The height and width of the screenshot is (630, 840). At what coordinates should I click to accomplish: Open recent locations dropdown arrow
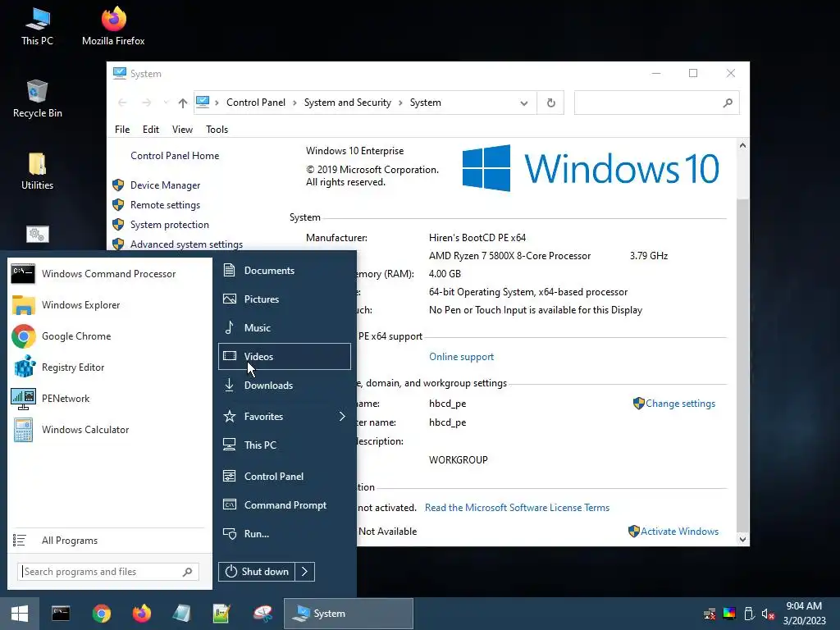click(166, 103)
